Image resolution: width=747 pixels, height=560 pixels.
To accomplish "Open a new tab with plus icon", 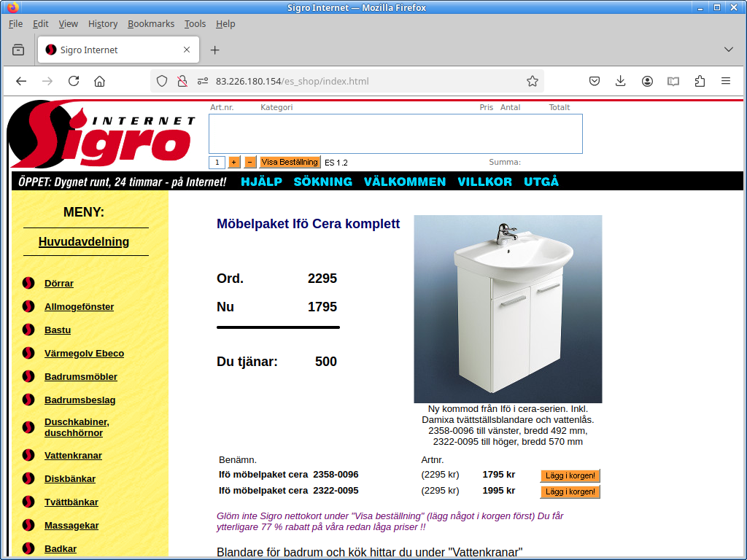I will (215, 50).
